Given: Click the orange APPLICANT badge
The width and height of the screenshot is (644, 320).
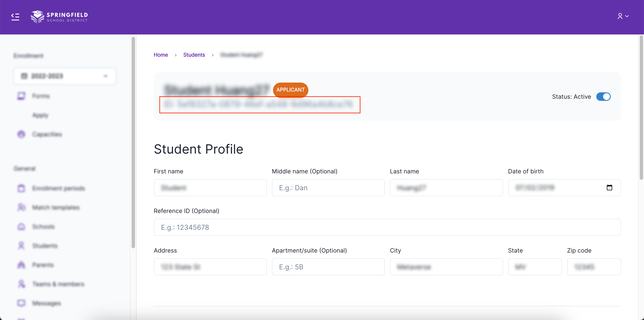Looking at the screenshot, I should click(x=290, y=90).
